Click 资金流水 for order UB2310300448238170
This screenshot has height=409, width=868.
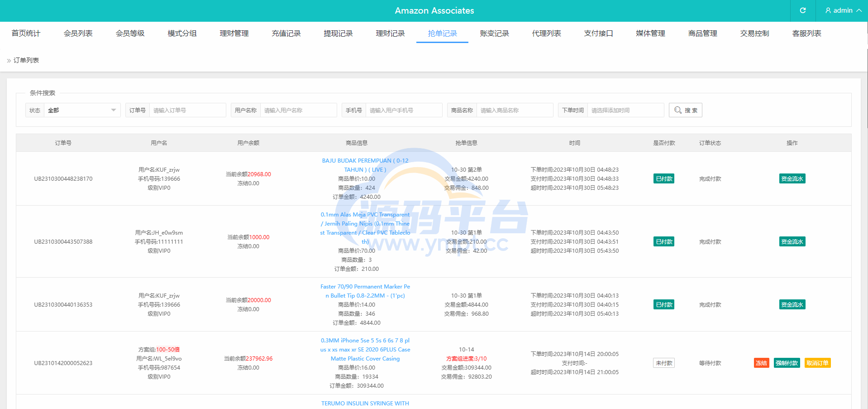pyautogui.click(x=792, y=178)
